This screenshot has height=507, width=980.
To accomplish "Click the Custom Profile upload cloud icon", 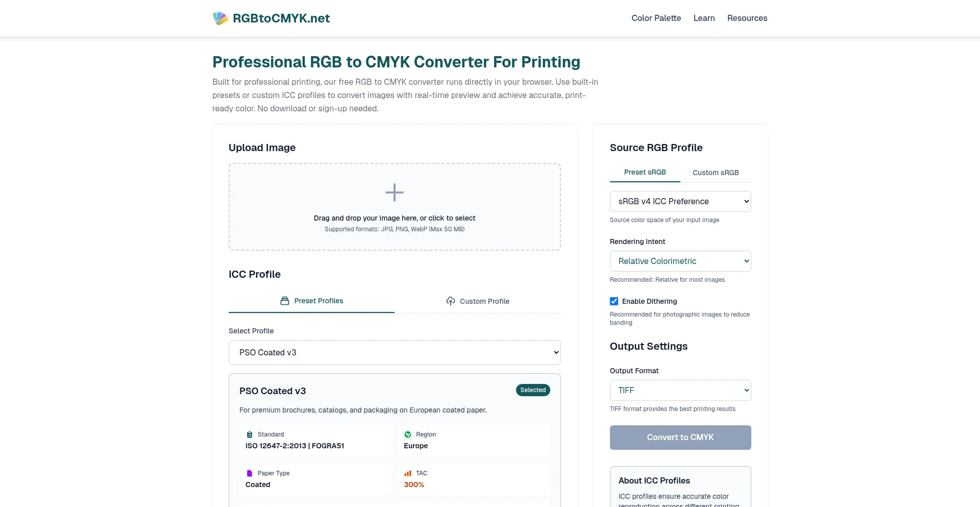I will point(451,301).
